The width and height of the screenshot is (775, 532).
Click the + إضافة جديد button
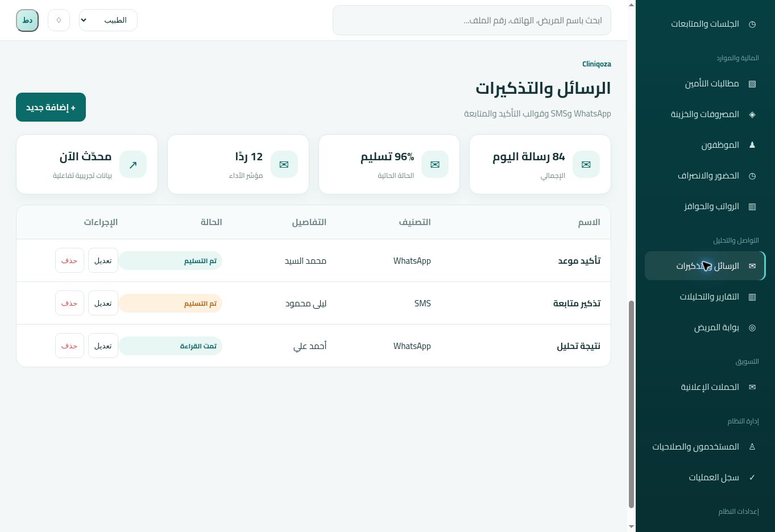[x=51, y=107]
